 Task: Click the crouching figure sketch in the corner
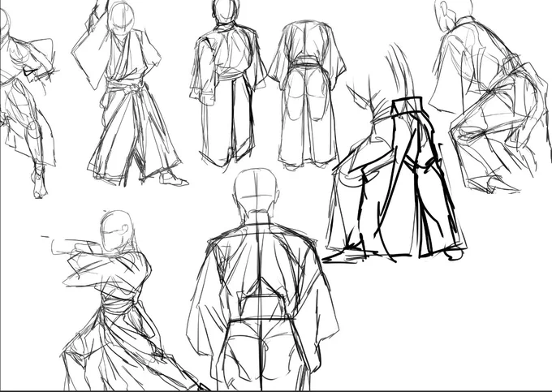tap(489, 97)
